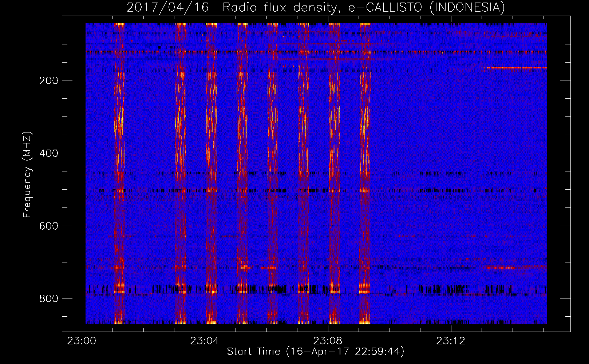Click the '800' frequency tick label
The height and width of the screenshot is (364, 589).
click(x=49, y=298)
